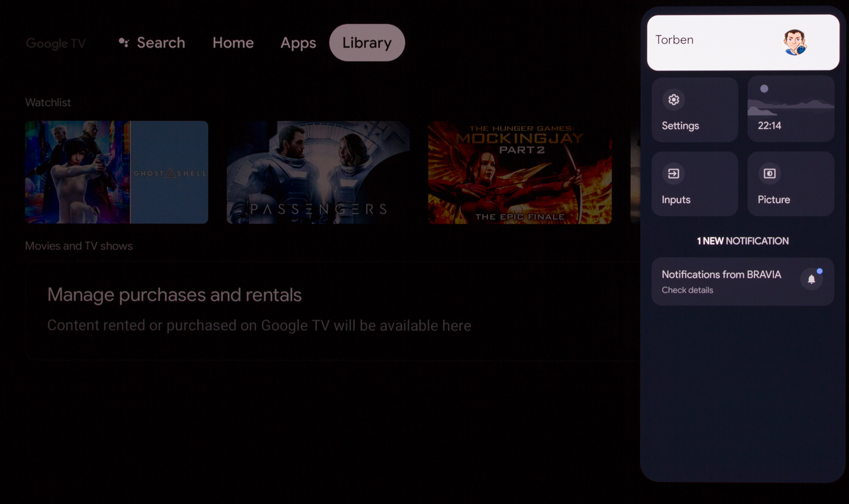Open the Settings gear icon

674,100
